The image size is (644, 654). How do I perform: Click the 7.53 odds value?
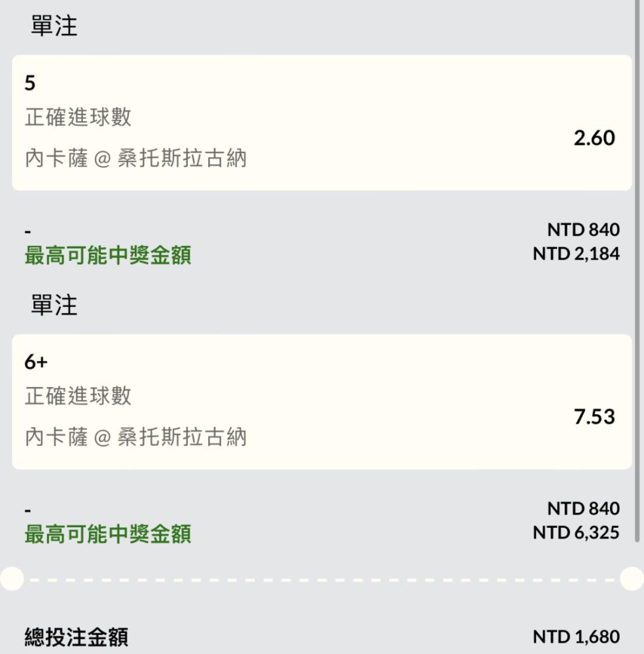tap(594, 417)
